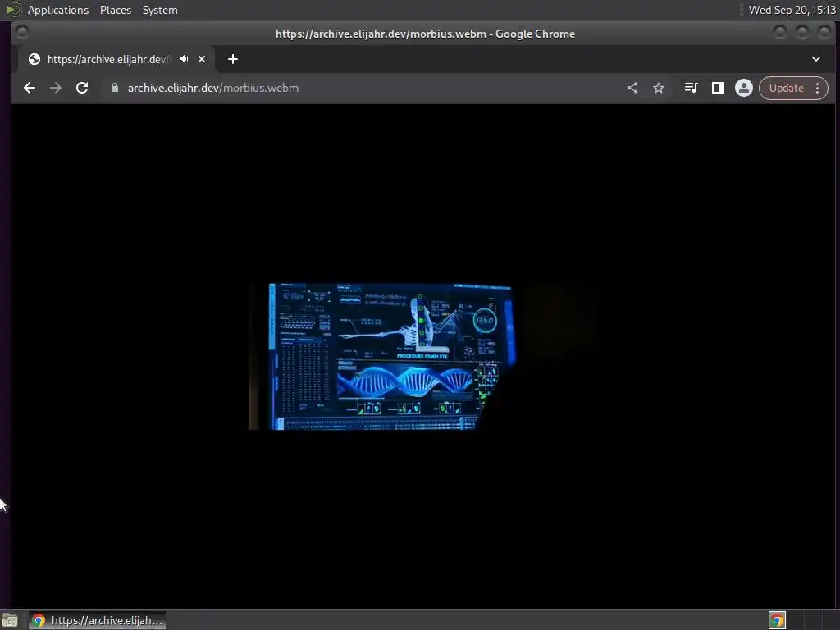Share this page using share icon
This screenshot has width=840, height=630.
tap(632, 88)
